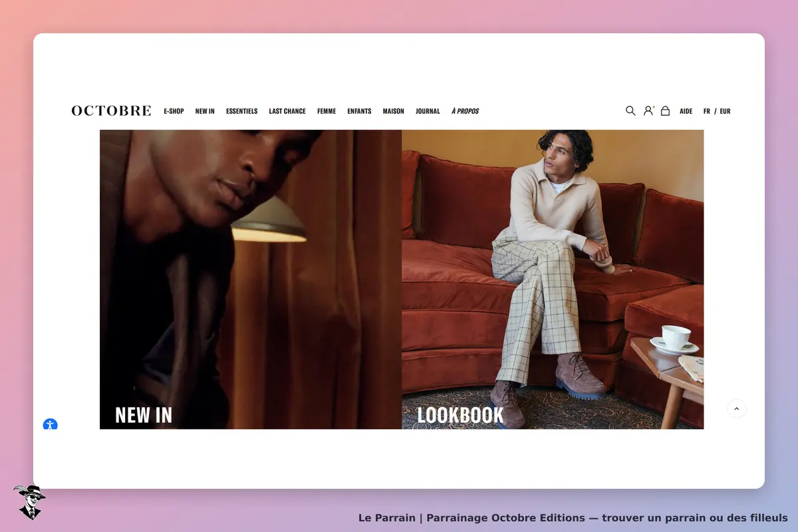This screenshot has height=532, width=798.
Task: Open the À PROPOS menu item
Action: (x=465, y=111)
